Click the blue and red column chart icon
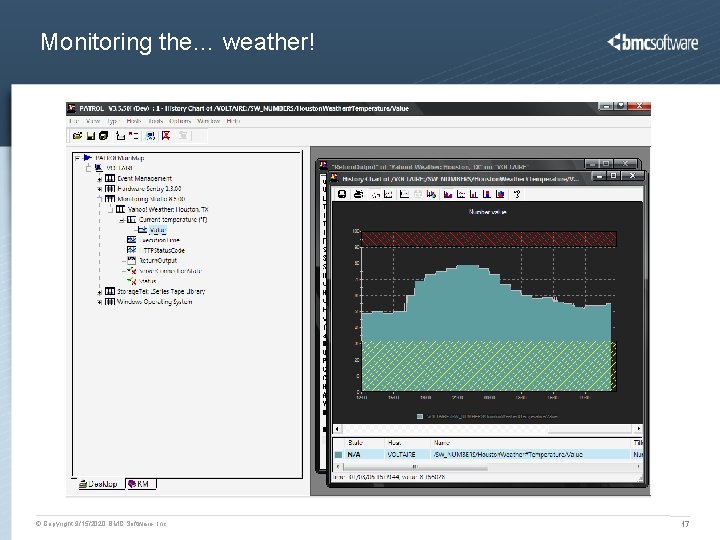720x540 pixels. point(487,194)
